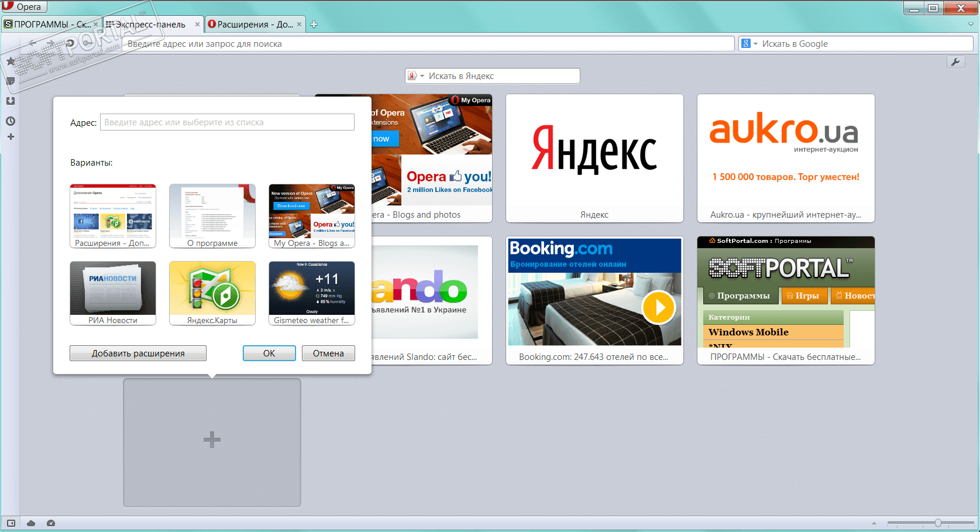This screenshot has width=980, height=532.
Task: Click the Отмена button
Action: [328, 353]
